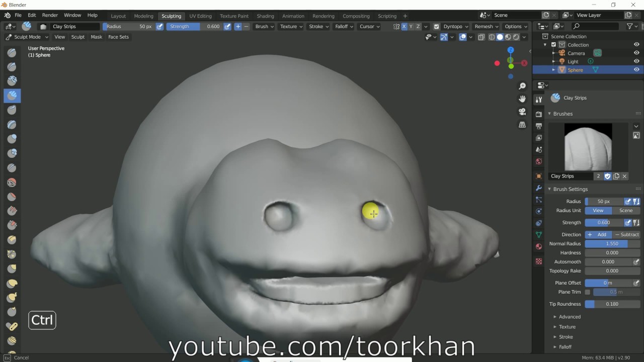Screen dimensions: 644x362
Task: Toggle custom brush icon image button
Action: [636, 135]
